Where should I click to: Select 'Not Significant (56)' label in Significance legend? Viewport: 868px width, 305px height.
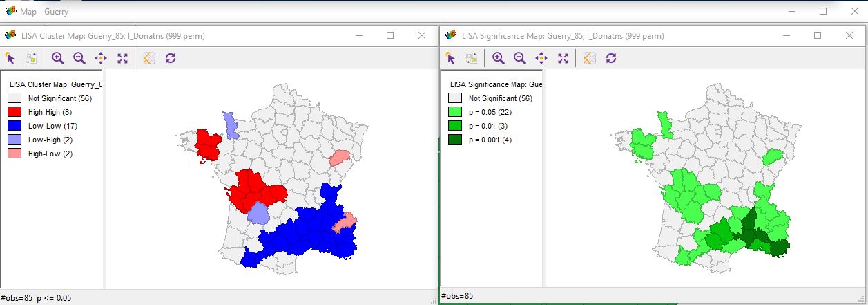pyautogui.click(x=501, y=98)
